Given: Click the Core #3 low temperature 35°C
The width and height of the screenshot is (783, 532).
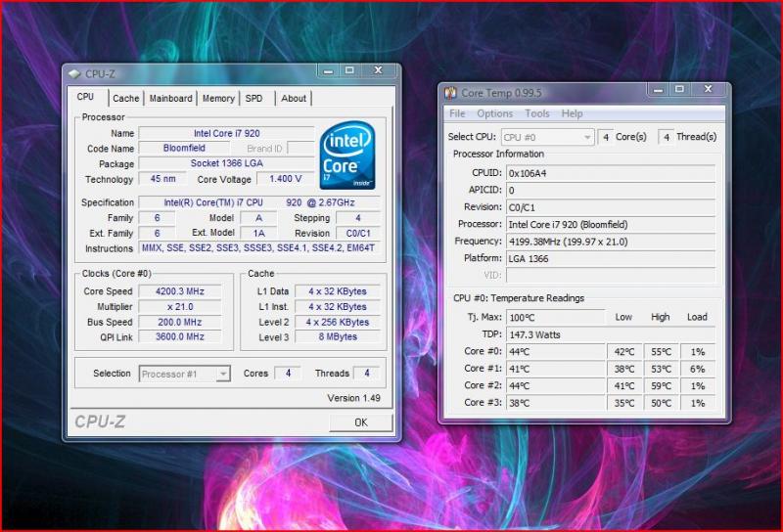Looking at the screenshot, I should pos(624,403).
